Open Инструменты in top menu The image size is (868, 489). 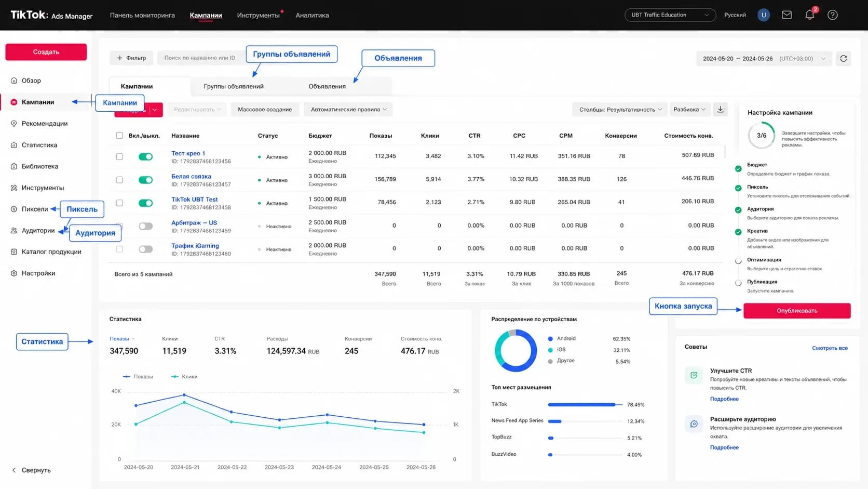click(258, 15)
